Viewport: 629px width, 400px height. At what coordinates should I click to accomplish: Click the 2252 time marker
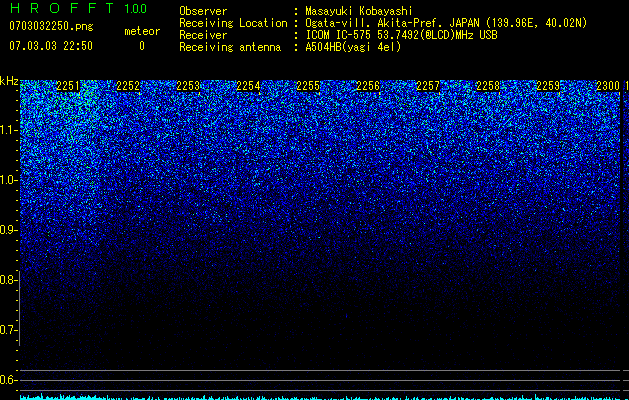click(x=128, y=86)
